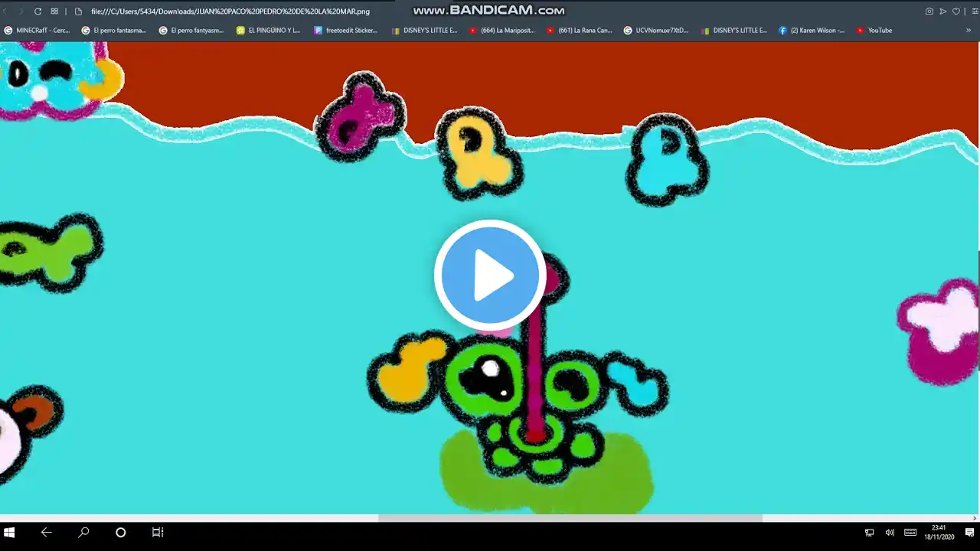Click the file path in address bar
The image size is (980, 551).
pyautogui.click(x=230, y=11)
